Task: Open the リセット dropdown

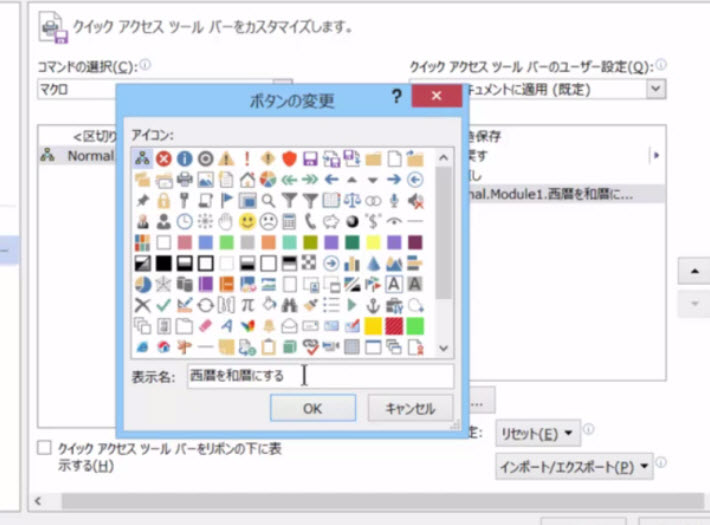Action: click(x=538, y=434)
